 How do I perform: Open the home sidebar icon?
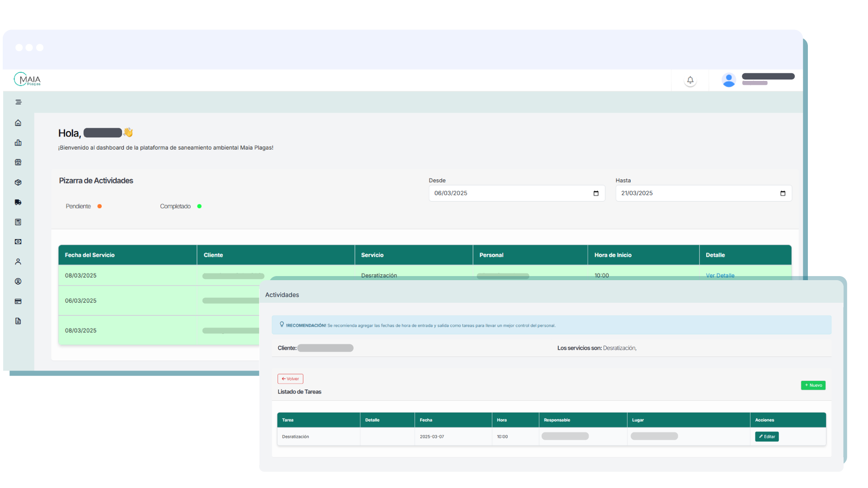point(18,123)
